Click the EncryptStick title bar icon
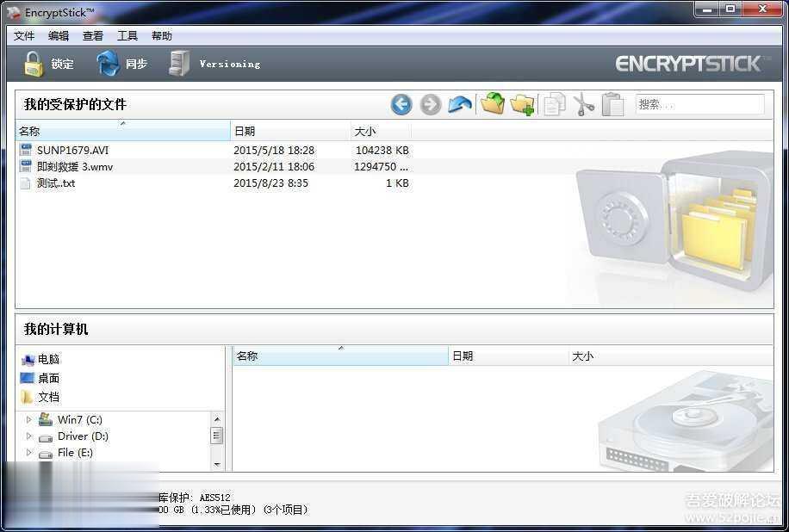 click(x=14, y=12)
